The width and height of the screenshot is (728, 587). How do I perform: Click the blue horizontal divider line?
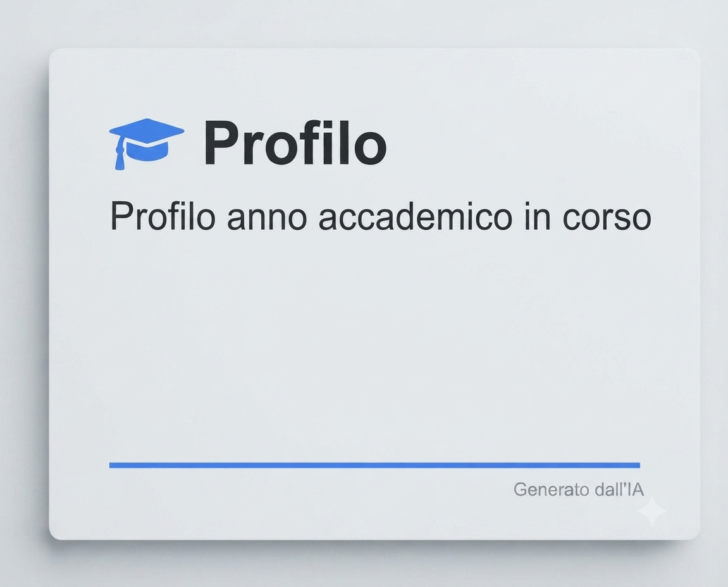[x=374, y=466]
